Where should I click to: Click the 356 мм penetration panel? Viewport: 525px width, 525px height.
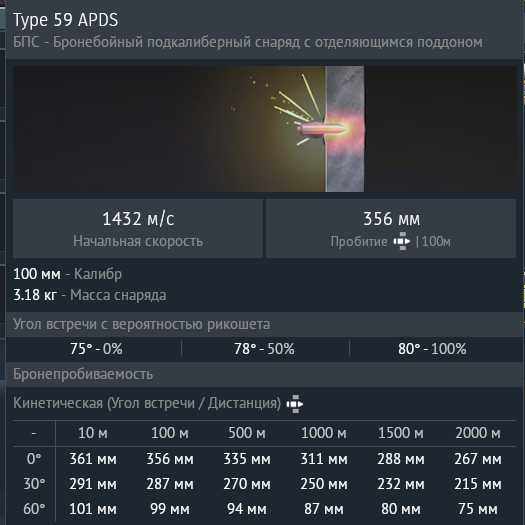(391, 228)
